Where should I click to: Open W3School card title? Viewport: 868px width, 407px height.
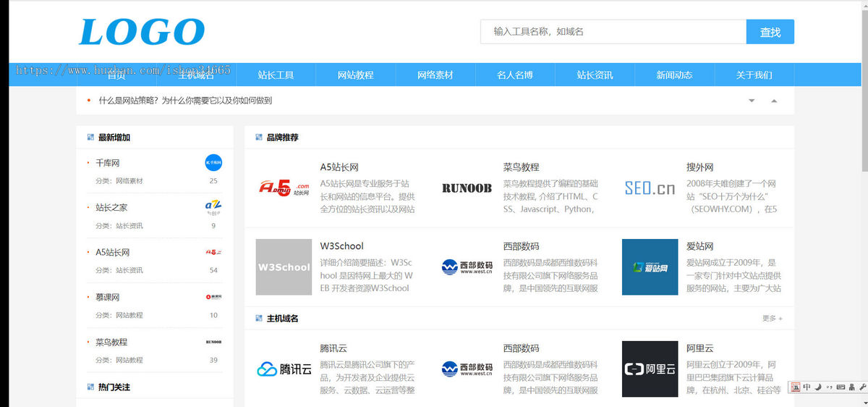click(342, 246)
